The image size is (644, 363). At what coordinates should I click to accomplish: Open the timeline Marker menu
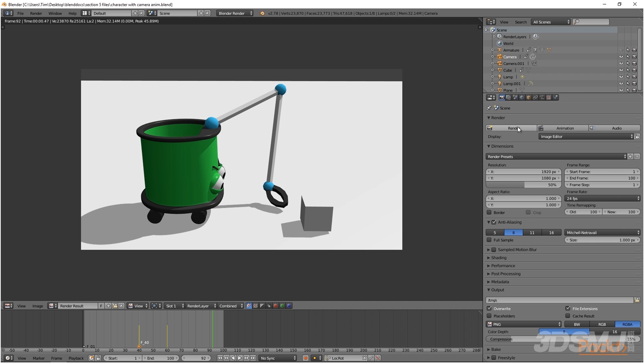(39, 358)
